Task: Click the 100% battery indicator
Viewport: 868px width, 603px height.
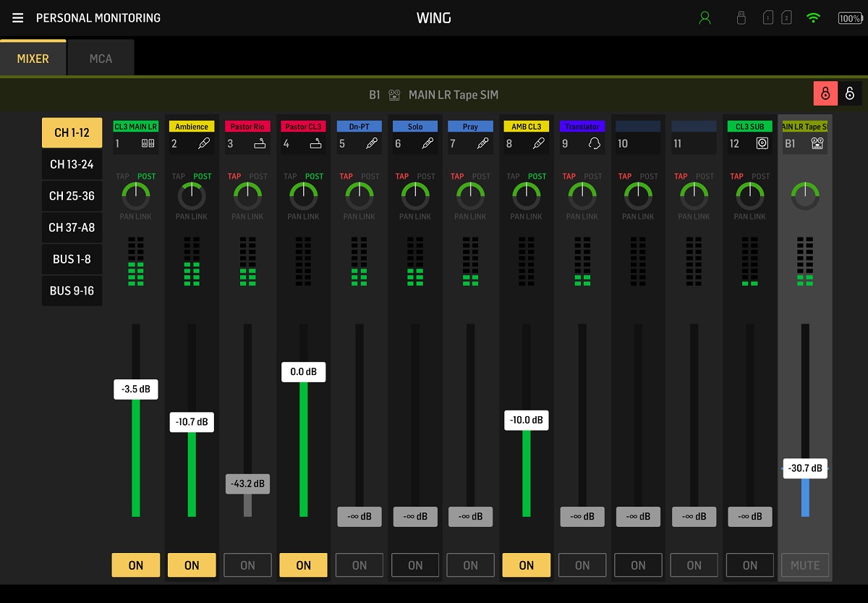Action: 849,18
